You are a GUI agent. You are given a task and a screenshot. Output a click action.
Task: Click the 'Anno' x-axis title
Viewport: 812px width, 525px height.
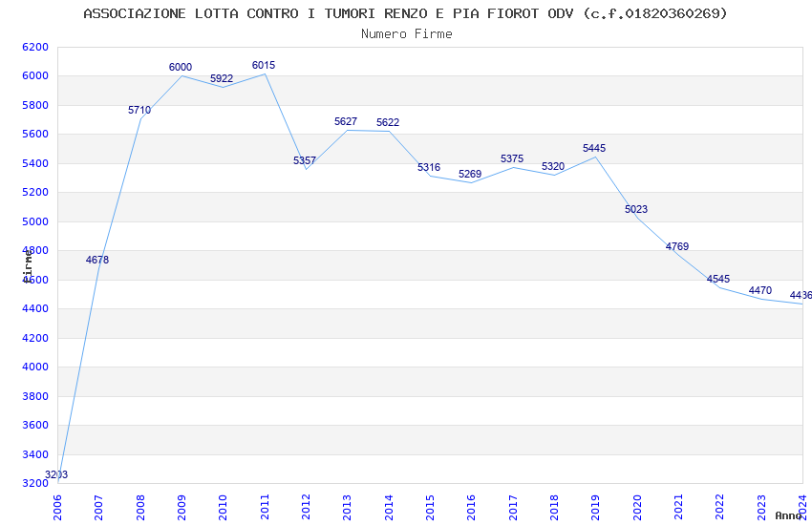tap(788, 515)
